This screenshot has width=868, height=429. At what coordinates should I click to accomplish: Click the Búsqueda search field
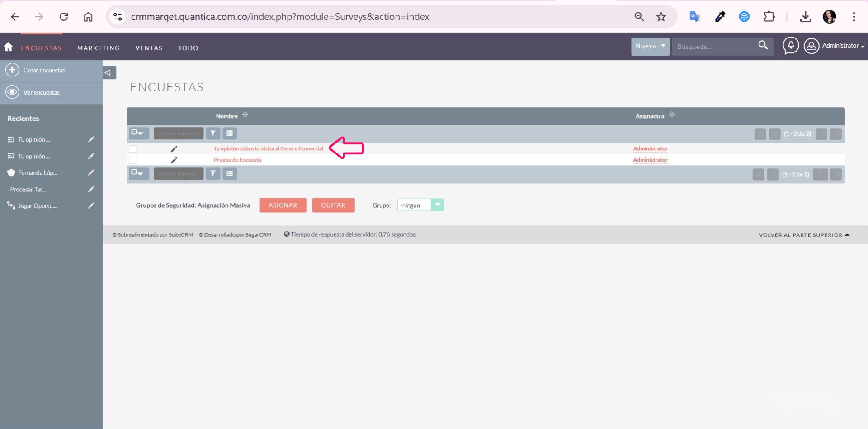pyautogui.click(x=713, y=47)
